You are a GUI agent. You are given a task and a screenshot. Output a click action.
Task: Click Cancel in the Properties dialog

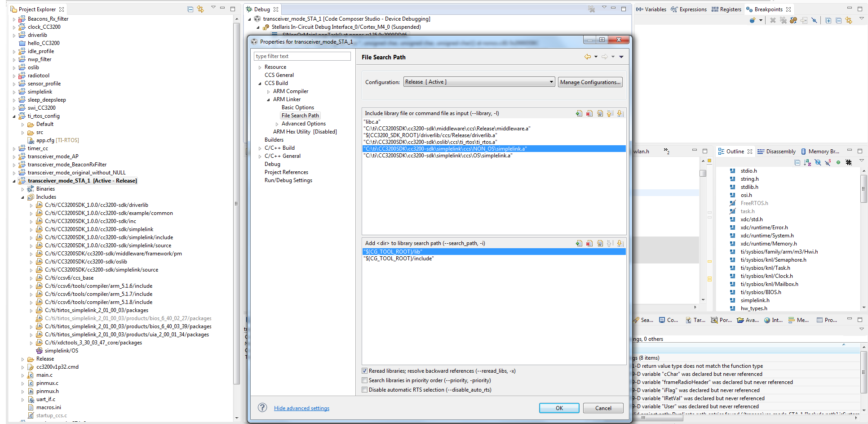pos(603,408)
